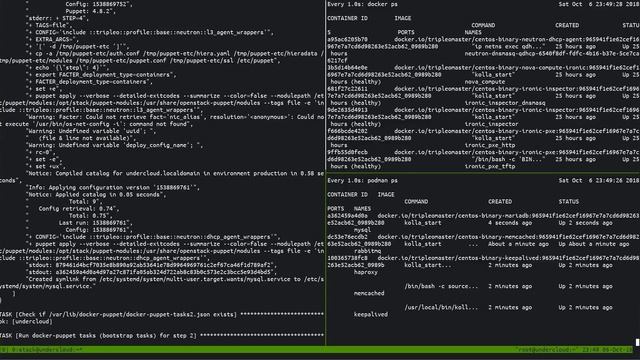Click the PORTS header in the podman pane

pos(336,209)
